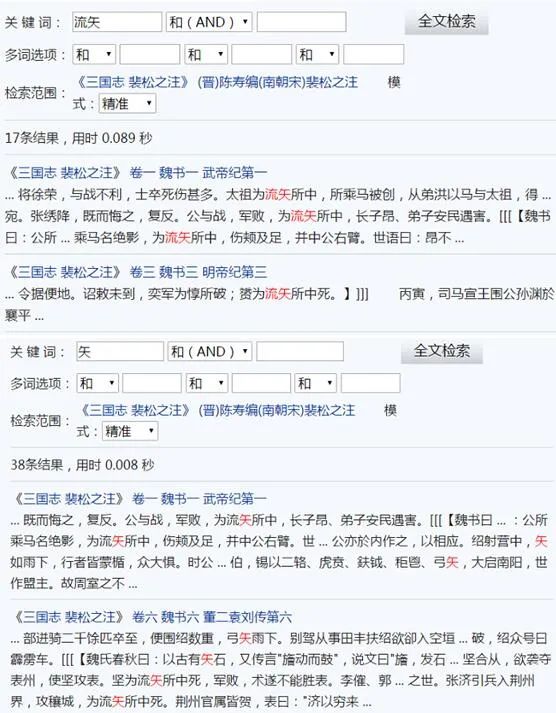
Task: Click the lower keyword field containing 矢
Action: (120, 351)
